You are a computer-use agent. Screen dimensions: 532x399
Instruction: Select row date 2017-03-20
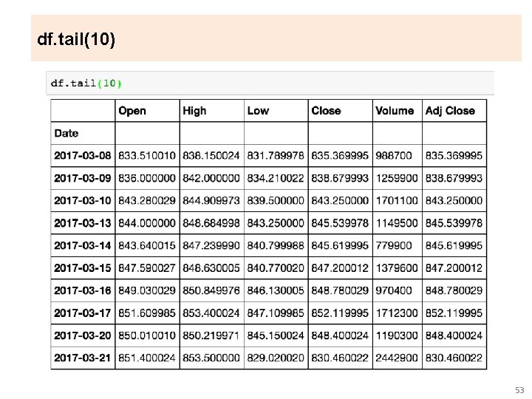(x=83, y=335)
